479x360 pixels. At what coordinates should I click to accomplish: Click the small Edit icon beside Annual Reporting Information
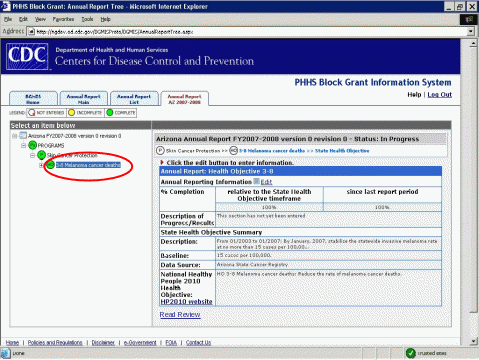click(x=256, y=181)
